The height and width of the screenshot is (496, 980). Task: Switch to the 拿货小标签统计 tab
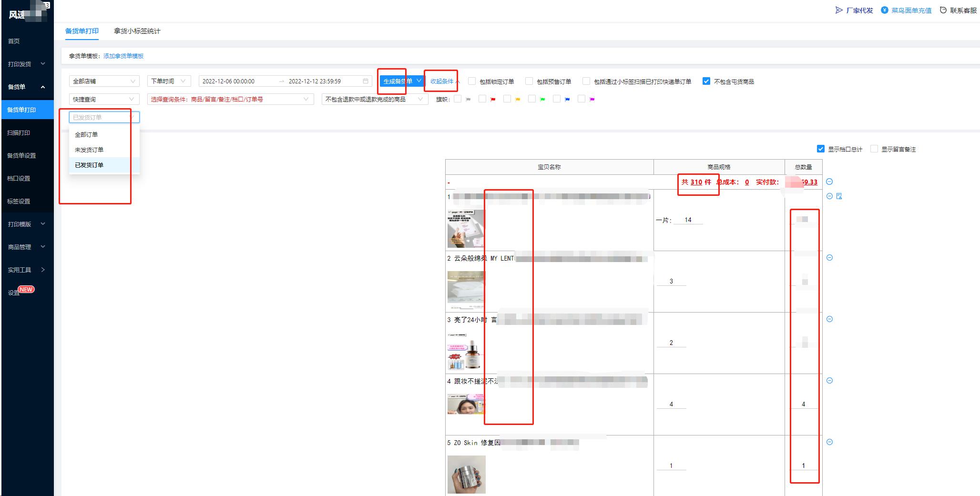pyautogui.click(x=137, y=31)
